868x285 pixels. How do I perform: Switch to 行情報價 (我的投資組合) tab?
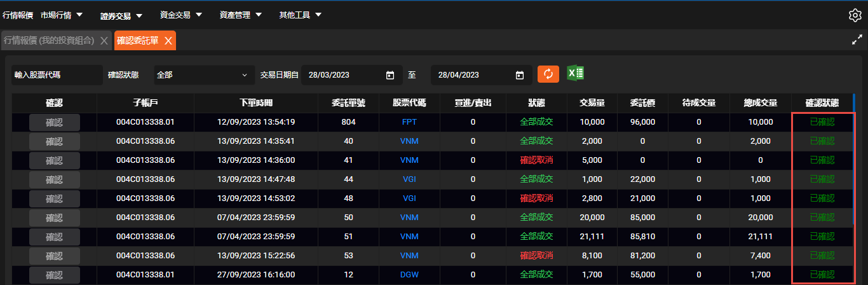(x=50, y=41)
